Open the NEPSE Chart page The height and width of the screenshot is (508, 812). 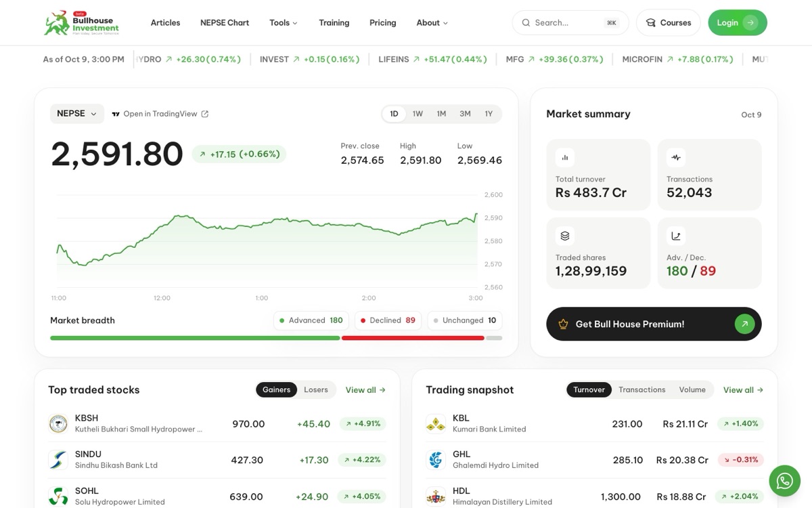point(225,23)
